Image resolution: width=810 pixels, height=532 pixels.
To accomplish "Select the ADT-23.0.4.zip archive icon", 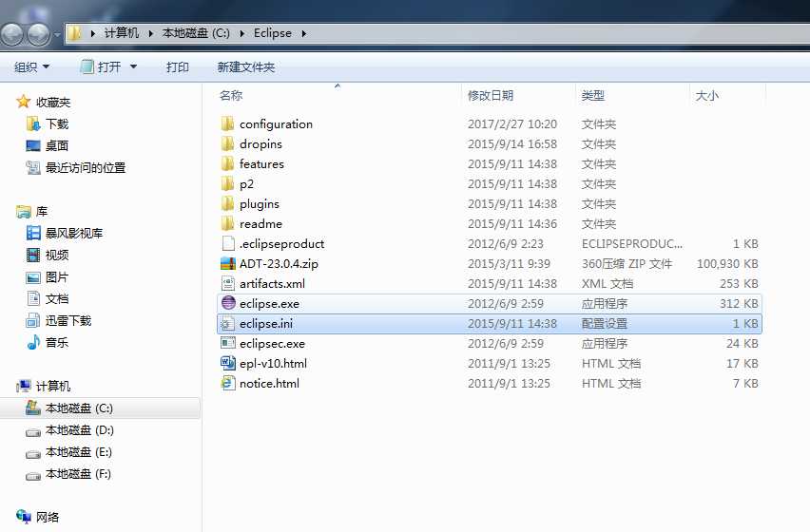I will click(228, 264).
